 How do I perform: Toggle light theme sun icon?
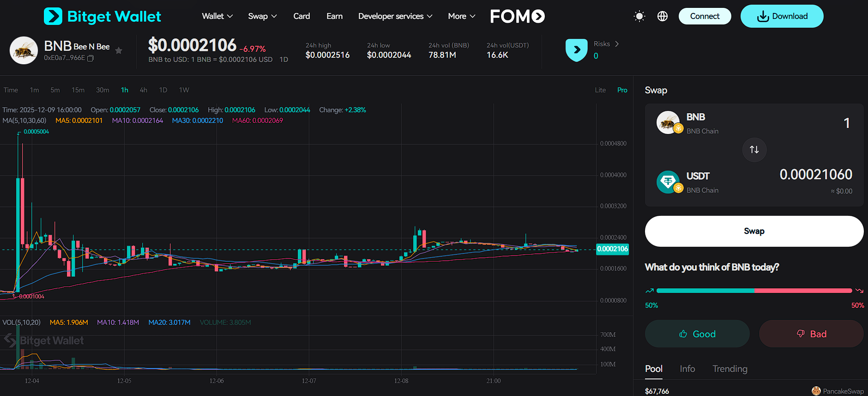coord(639,16)
